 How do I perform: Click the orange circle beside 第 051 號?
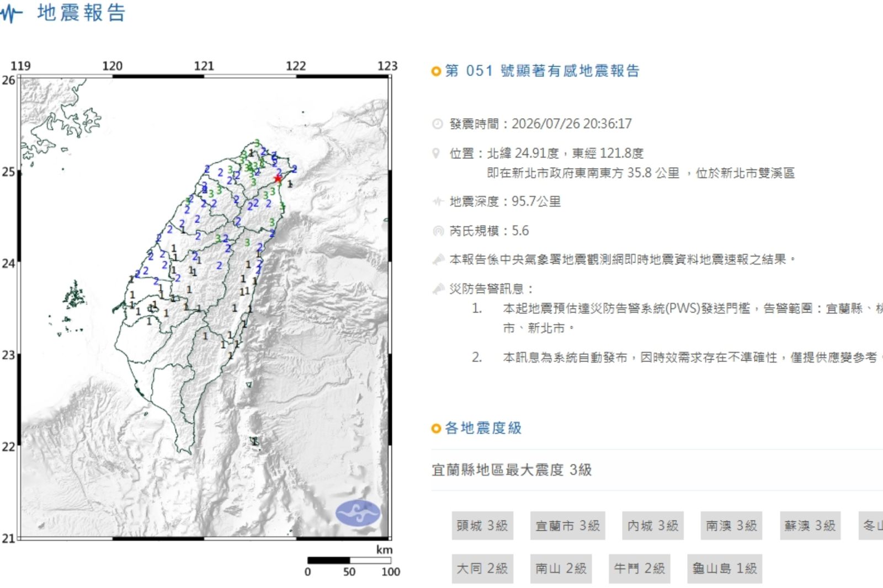(x=436, y=71)
